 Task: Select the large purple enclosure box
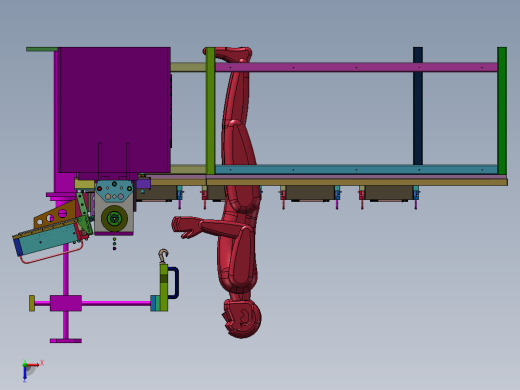[x=114, y=110]
